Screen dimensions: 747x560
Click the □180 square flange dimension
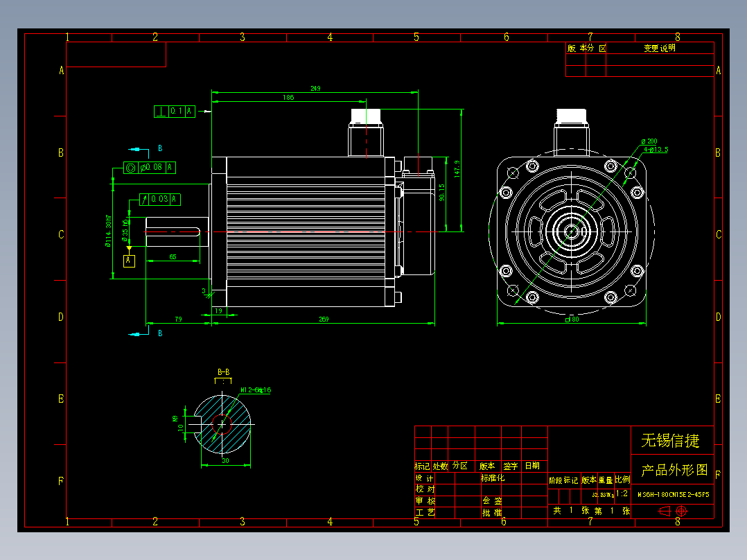click(572, 320)
